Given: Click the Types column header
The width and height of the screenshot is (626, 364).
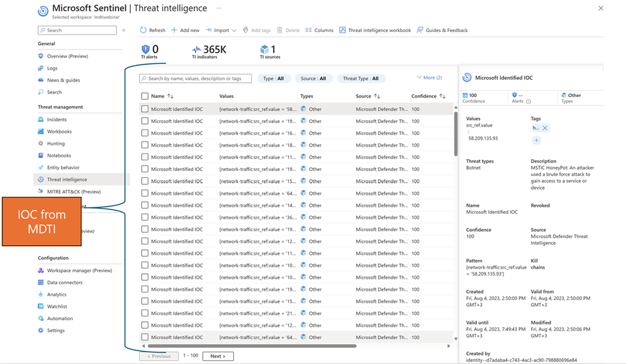Looking at the screenshot, I should coord(306,96).
